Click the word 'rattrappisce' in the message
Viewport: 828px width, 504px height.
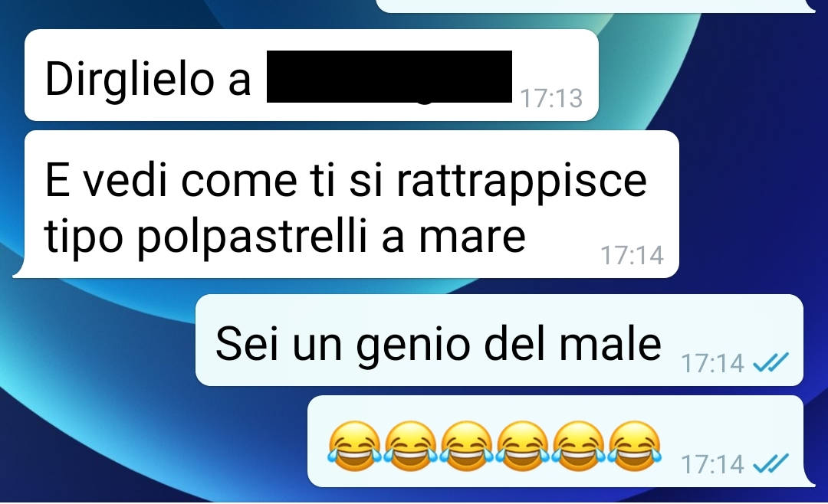coord(521,181)
